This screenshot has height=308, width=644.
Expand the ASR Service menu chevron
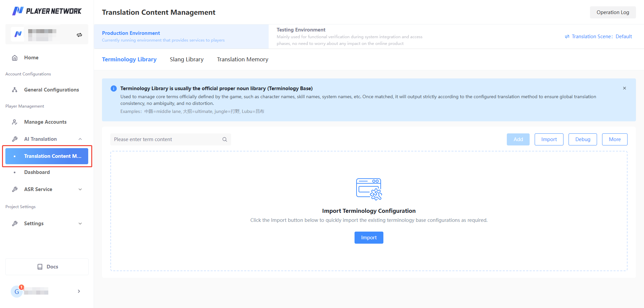(80, 189)
